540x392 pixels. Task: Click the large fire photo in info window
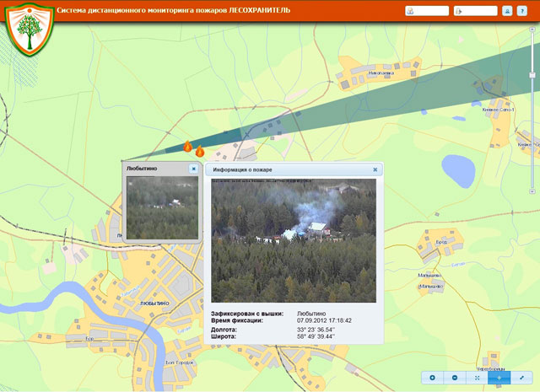294,240
